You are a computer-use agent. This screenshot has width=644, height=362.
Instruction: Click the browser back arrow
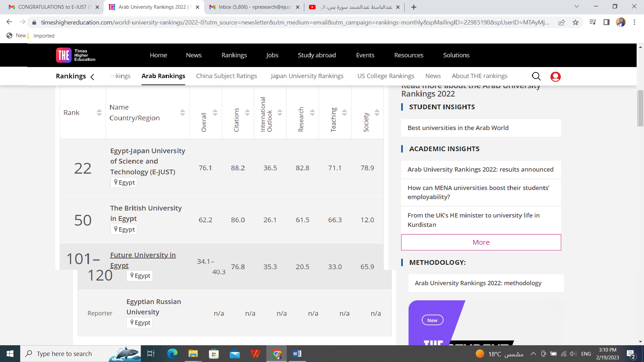point(9,22)
